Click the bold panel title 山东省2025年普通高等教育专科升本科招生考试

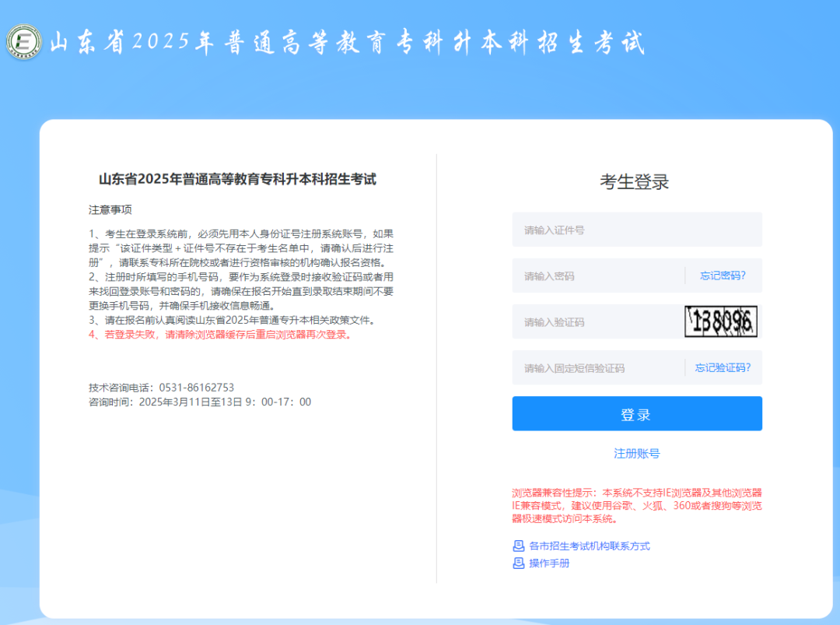click(237, 179)
